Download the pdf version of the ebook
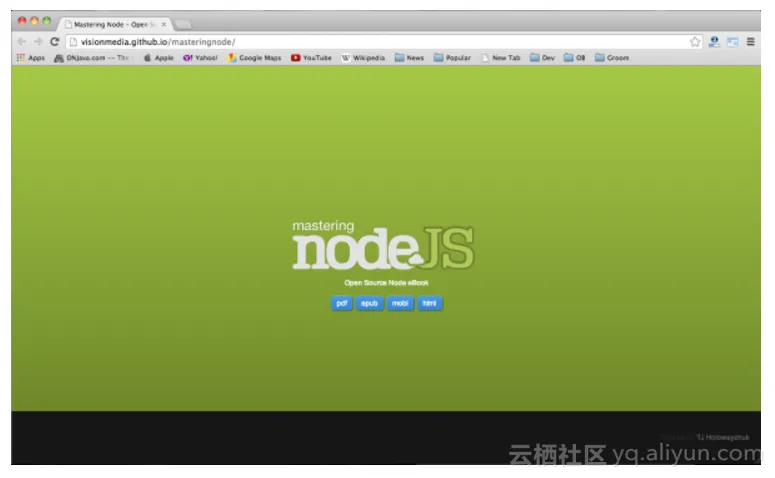This screenshot has height=478, width=775. coord(342,303)
